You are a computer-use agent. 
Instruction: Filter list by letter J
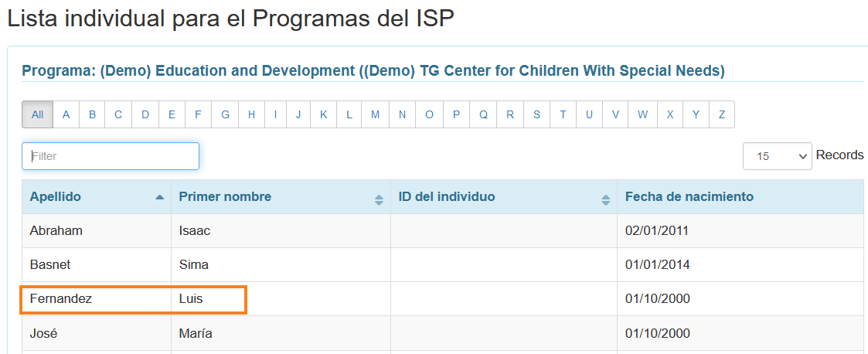pyautogui.click(x=298, y=114)
